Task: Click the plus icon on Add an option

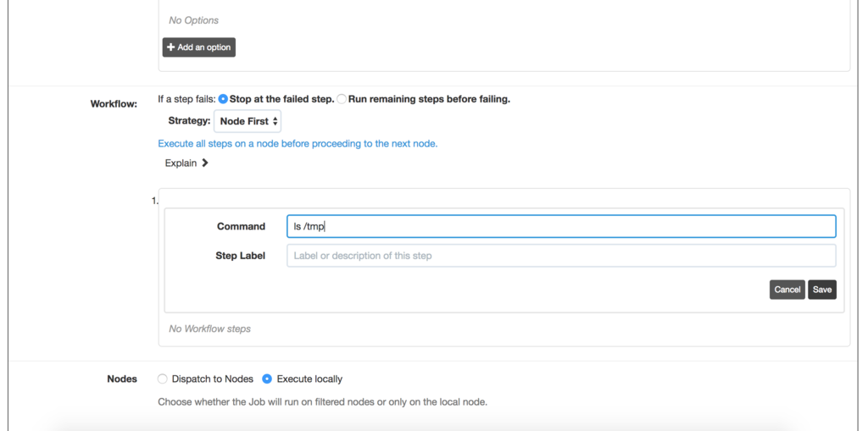Action: click(171, 47)
